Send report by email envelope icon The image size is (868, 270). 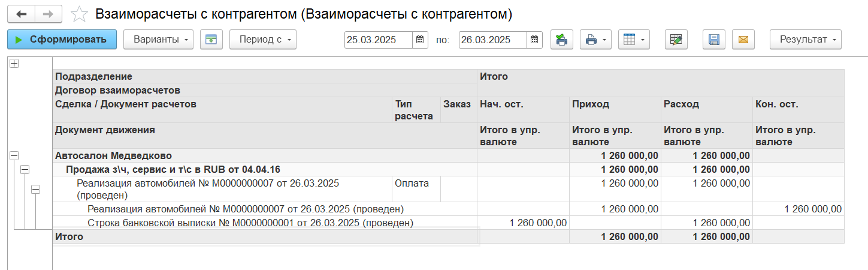coord(743,40)
